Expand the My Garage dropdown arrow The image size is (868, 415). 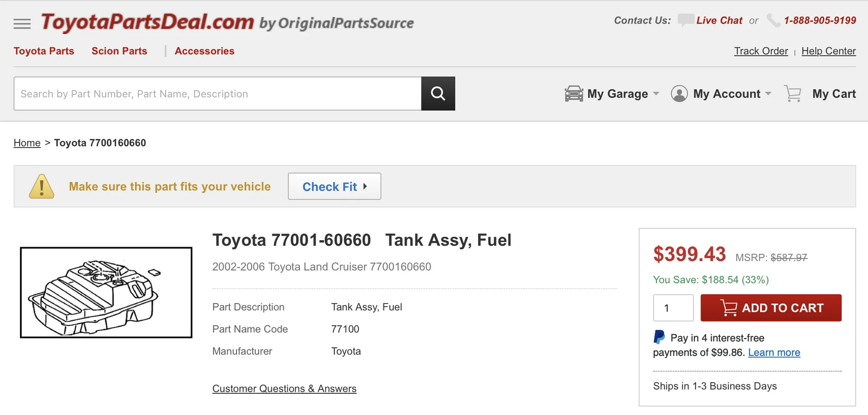pos(656,94)
